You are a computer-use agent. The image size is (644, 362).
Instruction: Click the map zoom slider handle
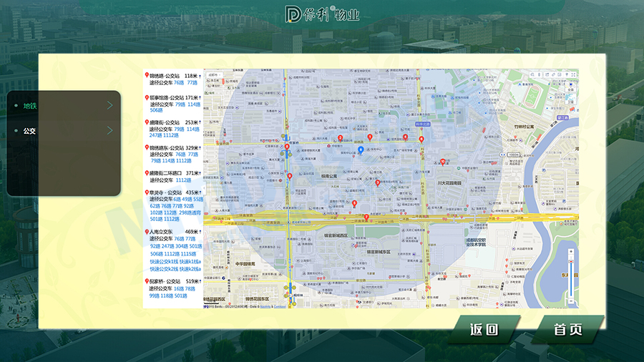pos(571,261)
